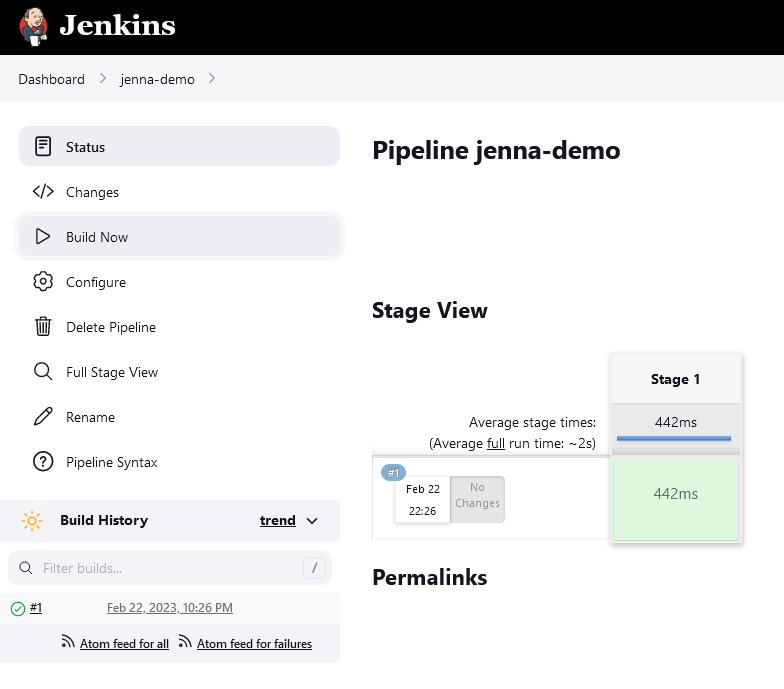
Task: Trigger Build Now
Action: click(x=180, y=236)
